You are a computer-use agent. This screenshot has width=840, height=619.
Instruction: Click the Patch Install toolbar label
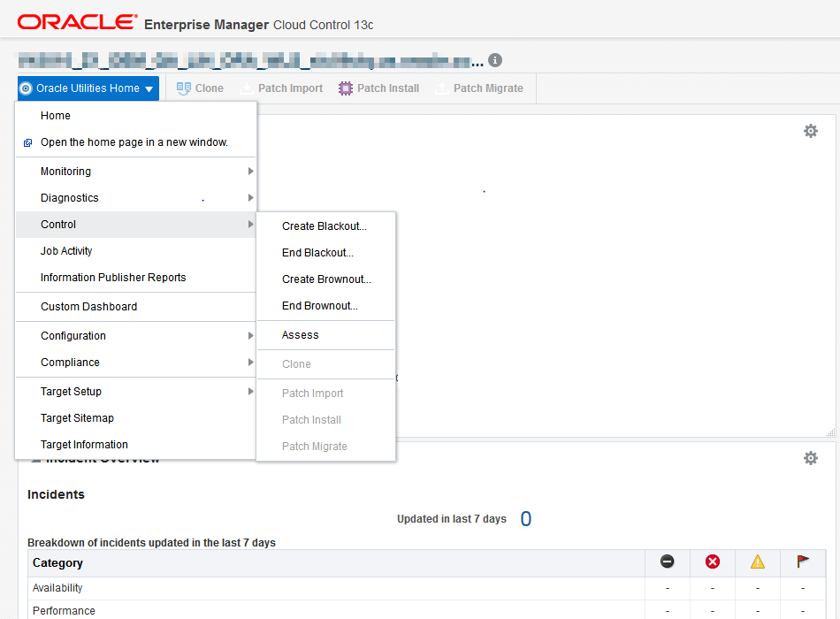pos(388,88)
